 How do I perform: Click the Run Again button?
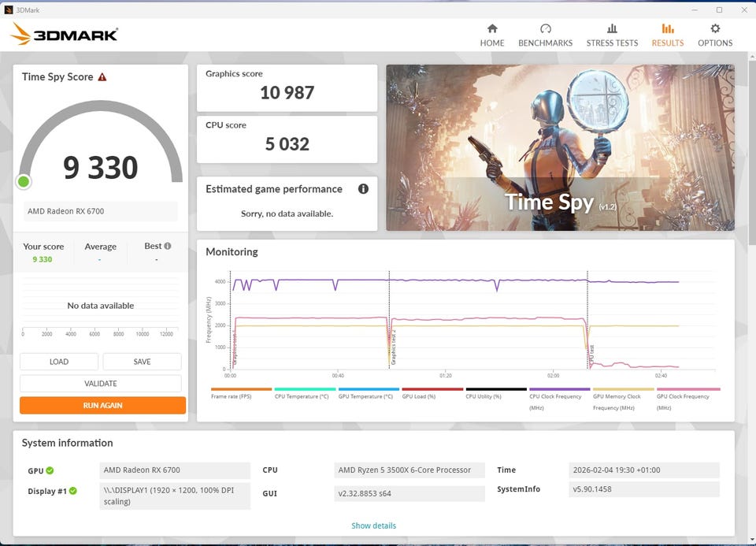pos(102,405)
